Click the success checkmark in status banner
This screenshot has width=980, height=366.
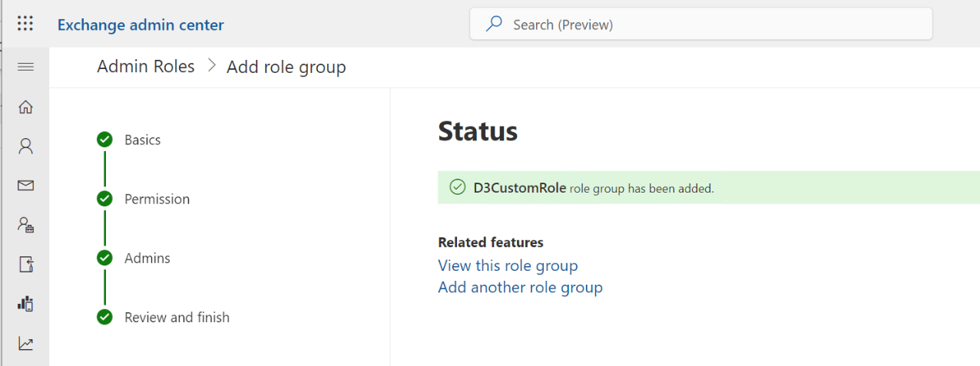458,187
